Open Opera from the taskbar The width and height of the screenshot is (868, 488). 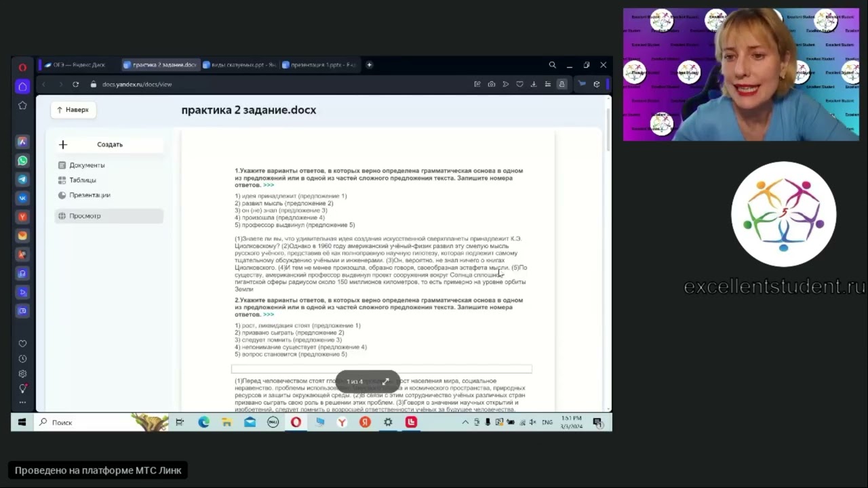296,422
